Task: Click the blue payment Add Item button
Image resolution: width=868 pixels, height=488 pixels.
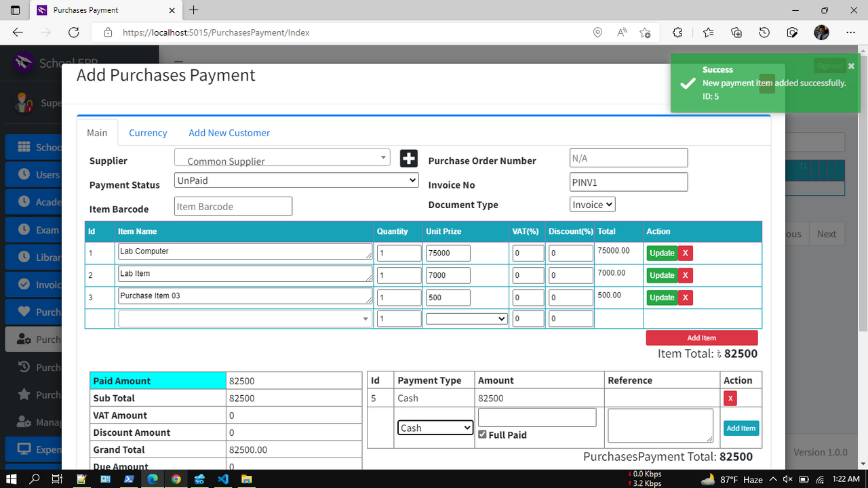Action: (x=741, y=428)
